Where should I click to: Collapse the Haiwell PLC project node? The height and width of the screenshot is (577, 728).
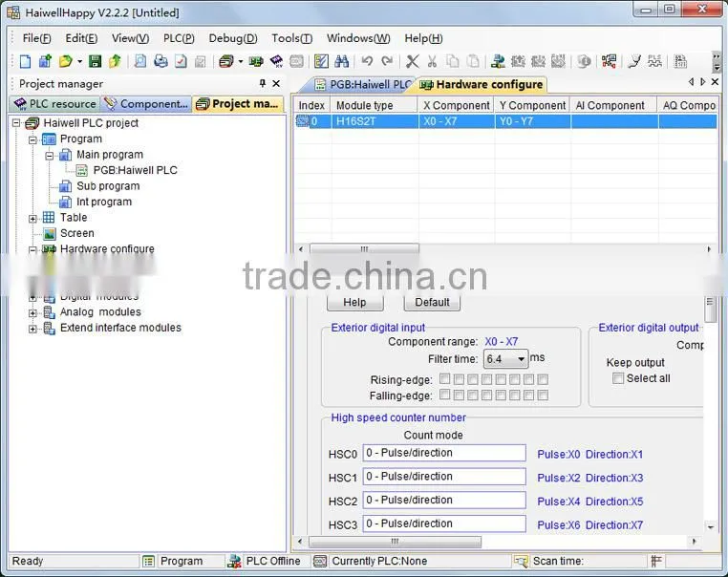[x=16, y=123]
